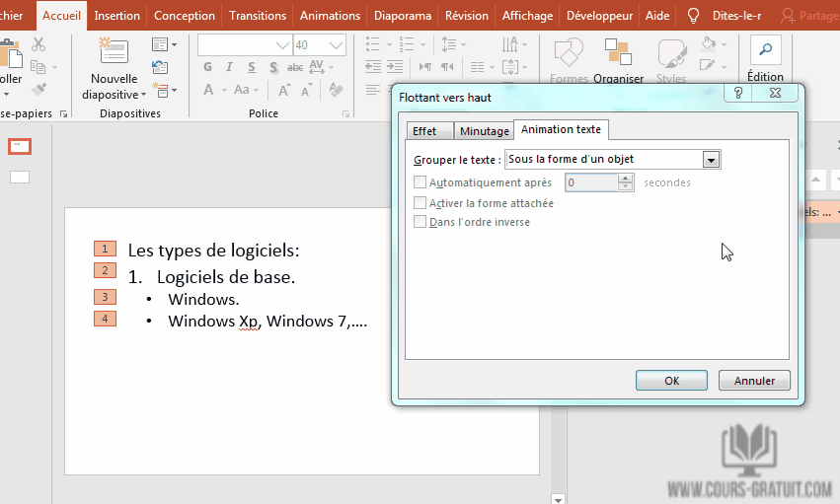The width and height of the screenshot is (840, 504).
Task: Open the Transitions ribbon tab
Action: (x=258, y=16)
